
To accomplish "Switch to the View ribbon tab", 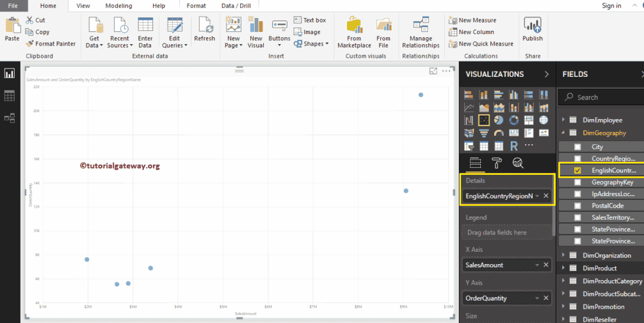I will tap(83, 6).
